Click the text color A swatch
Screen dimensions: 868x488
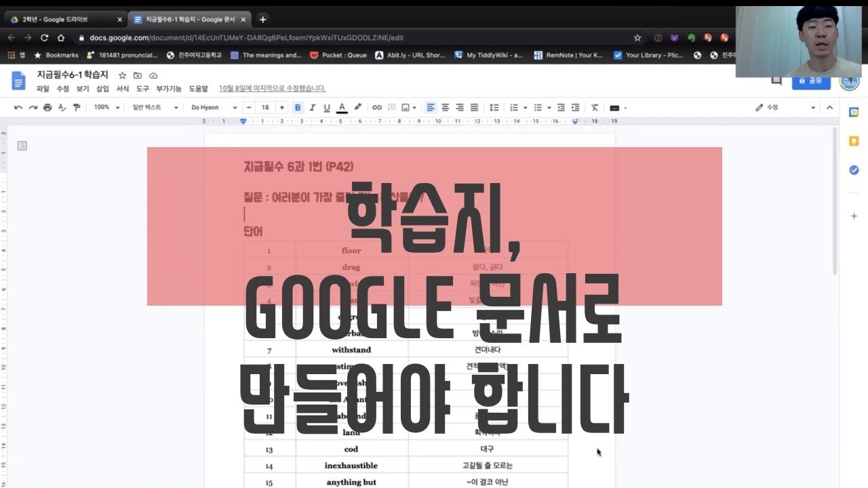[x=342, y=107]
